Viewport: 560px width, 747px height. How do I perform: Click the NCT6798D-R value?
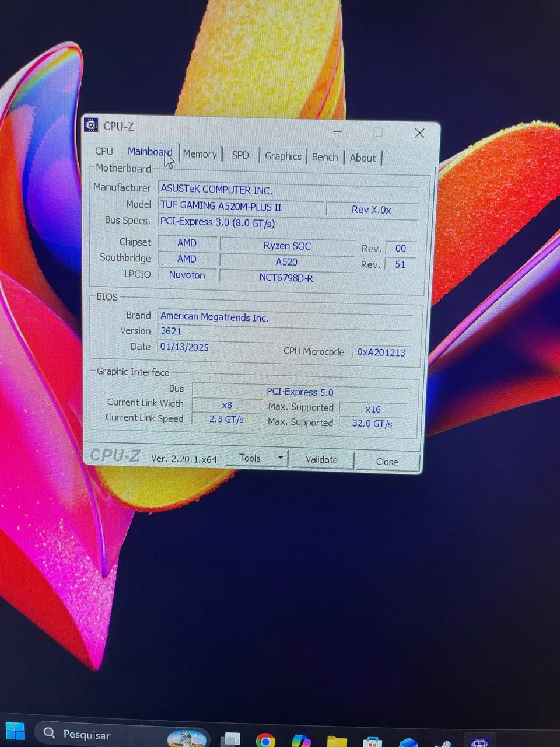coord(286,278)
